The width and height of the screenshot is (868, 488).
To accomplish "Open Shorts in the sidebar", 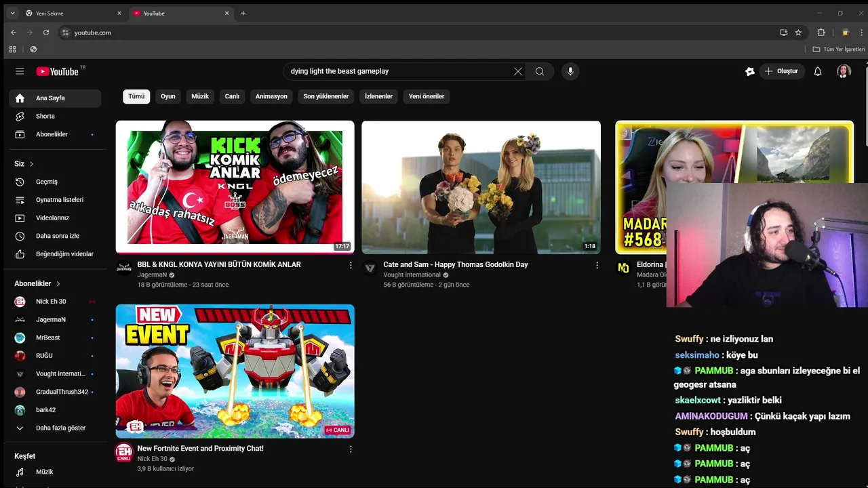I will pyautogui.click(x=55, y=117).
